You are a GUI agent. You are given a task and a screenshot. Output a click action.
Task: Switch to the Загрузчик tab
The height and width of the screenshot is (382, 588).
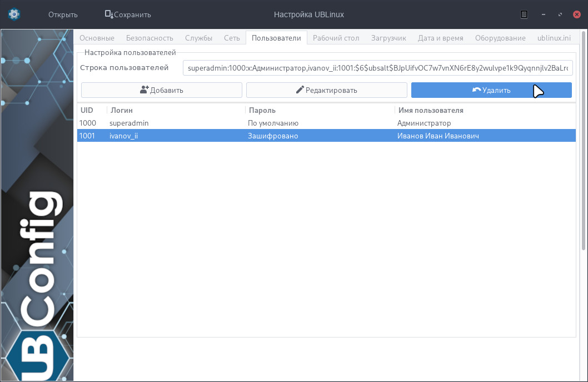pos(388,38)
